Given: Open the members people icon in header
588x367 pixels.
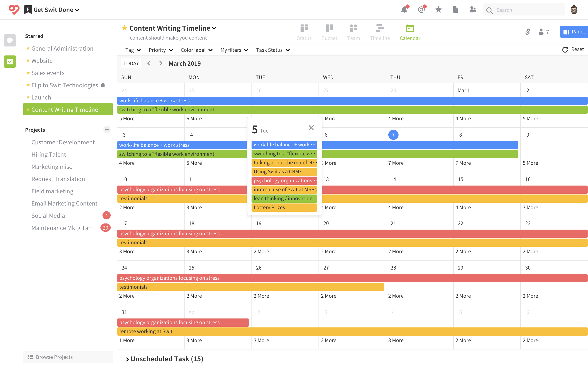Looking at the screenshot, I should pyautogui.click(x=473, y=10).
